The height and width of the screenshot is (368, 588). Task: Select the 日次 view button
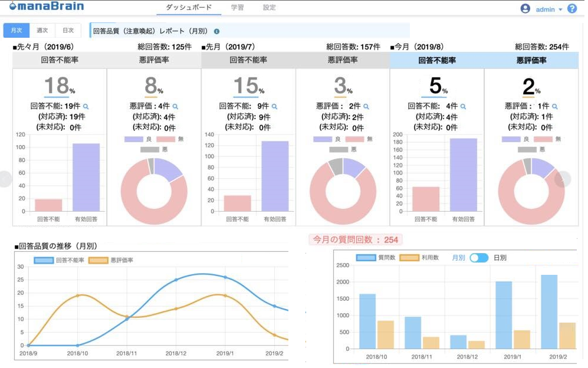[68, 29]
